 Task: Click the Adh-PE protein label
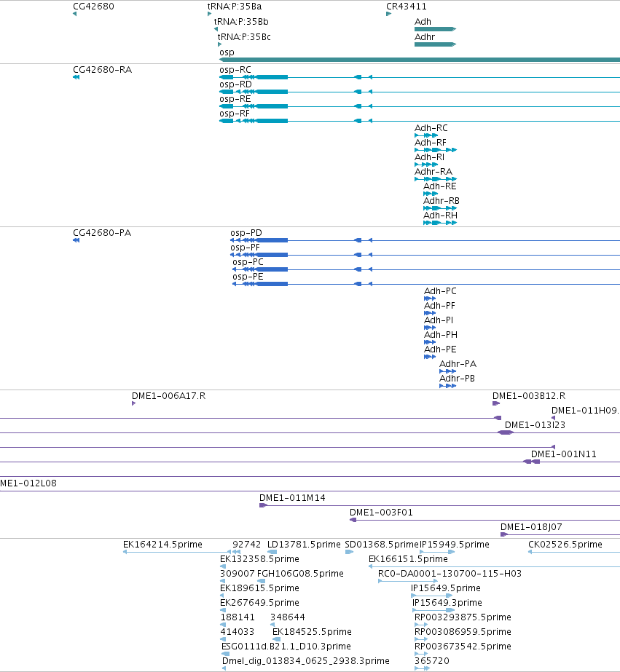point(440,349)
